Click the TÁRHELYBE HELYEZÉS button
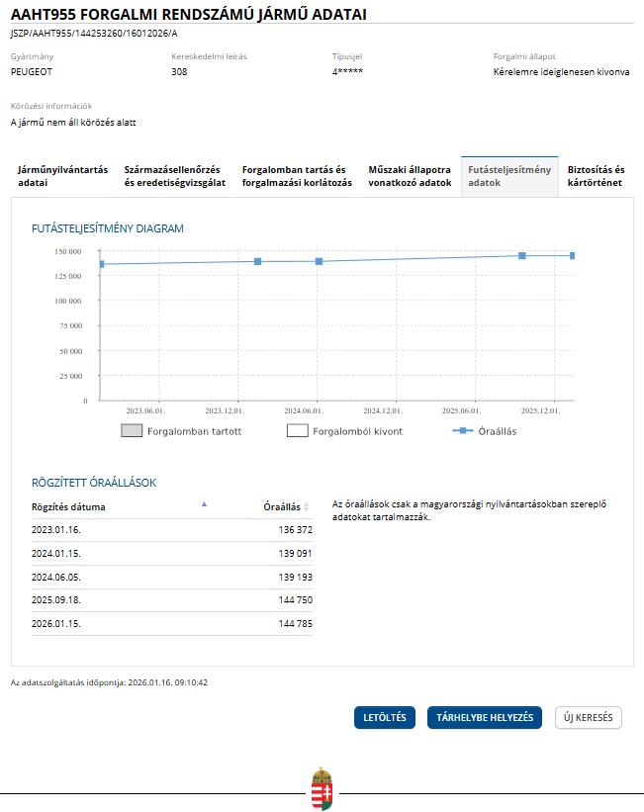 [x=485, y=718]
